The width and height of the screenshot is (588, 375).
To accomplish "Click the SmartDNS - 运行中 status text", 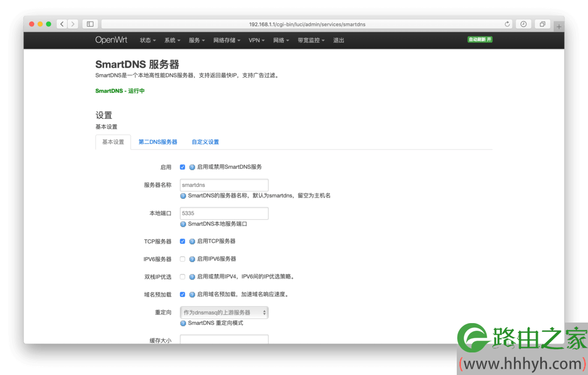I will pyautogui.click(x=120, y=91).
